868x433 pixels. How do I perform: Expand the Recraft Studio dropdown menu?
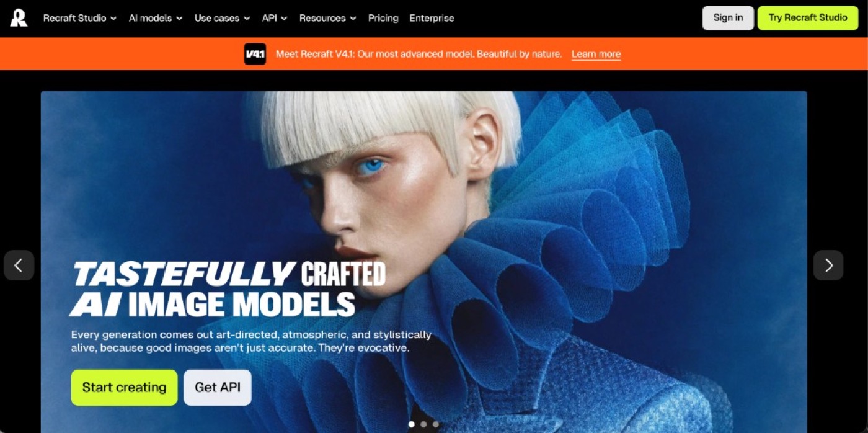80,18
